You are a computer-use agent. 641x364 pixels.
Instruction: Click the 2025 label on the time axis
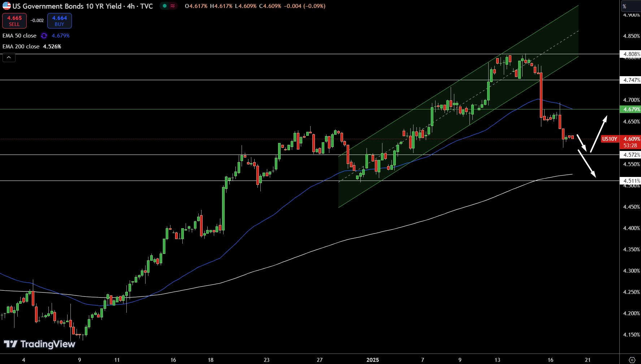(x=373, y=360)
